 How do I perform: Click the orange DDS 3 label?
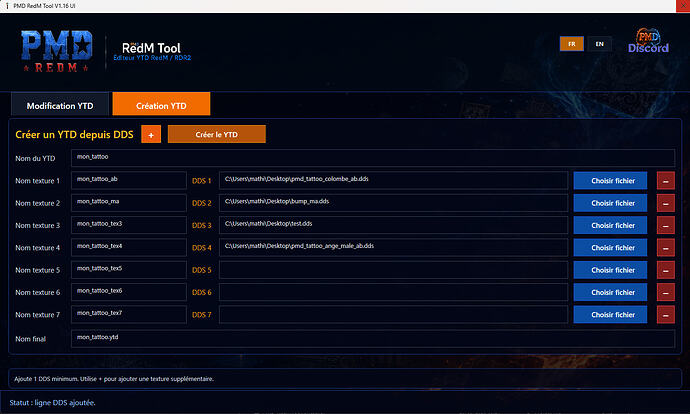click(202, 225)
